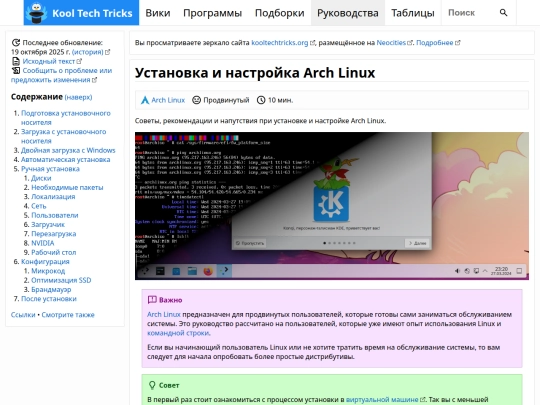Open the Программы section
Screen dimensions: 540x405
click(212, 13)
